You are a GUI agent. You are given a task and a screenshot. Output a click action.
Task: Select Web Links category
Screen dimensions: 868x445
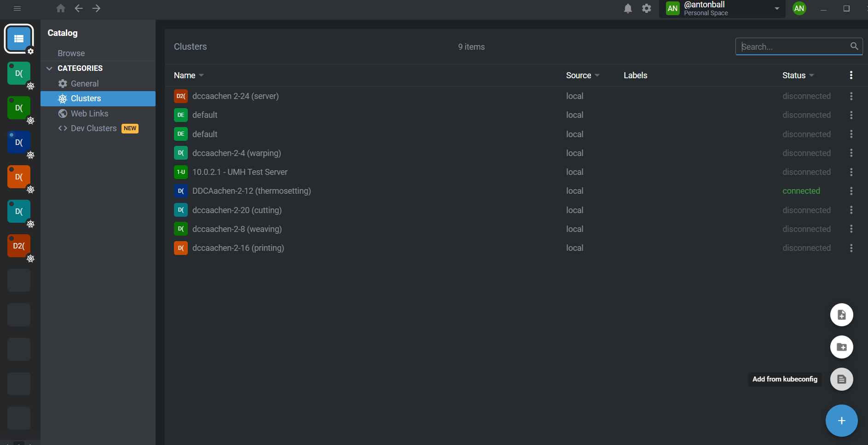point(89,114)
